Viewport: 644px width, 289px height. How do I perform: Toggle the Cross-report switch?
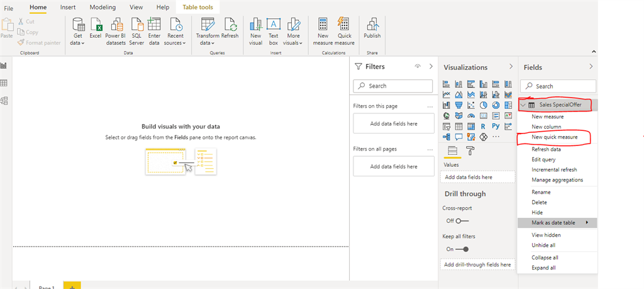462,221
